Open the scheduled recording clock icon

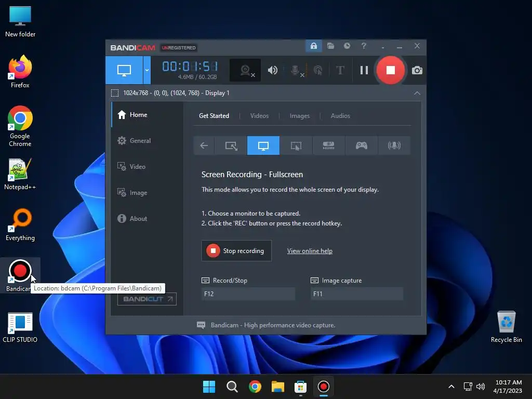pyautogui.click(x=347, y=46)
